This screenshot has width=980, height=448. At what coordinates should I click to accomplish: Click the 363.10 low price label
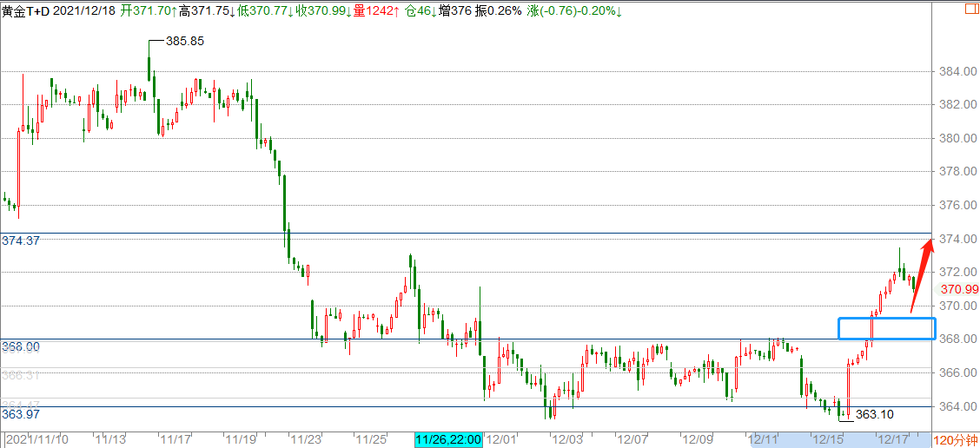coord(875,414)
